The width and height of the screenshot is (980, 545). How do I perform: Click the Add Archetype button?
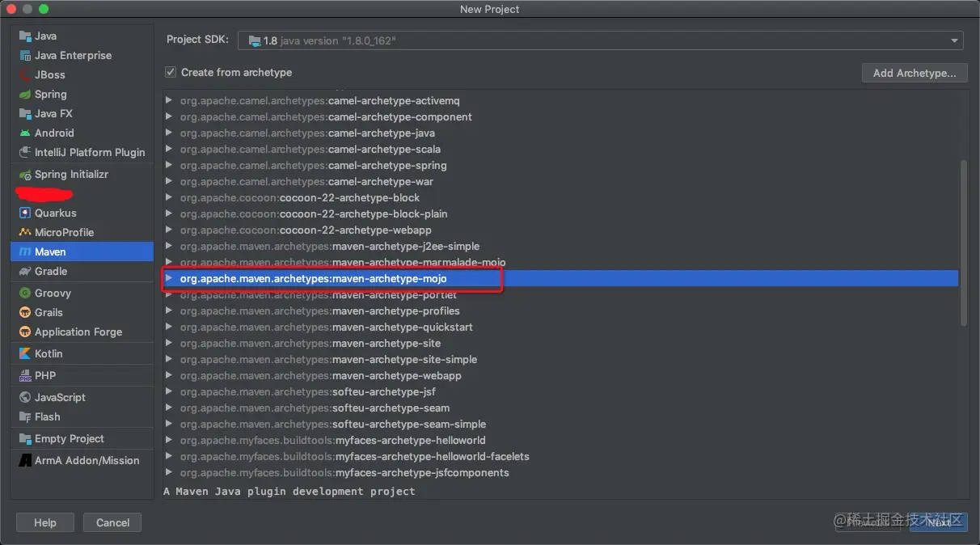click(915, 73)
